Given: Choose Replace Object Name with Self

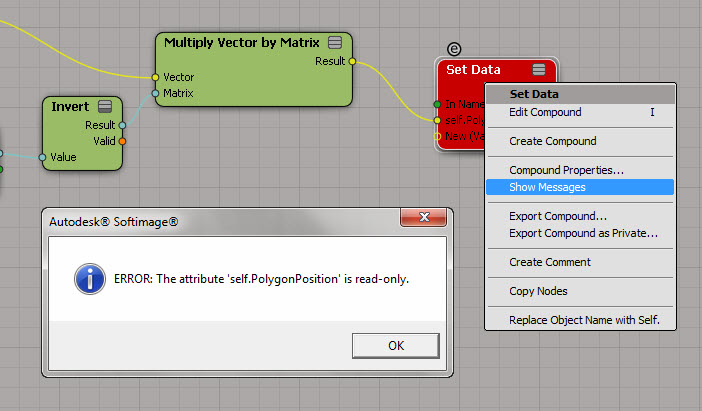Looking at the screenshot, I should click(x=584, y=320).
